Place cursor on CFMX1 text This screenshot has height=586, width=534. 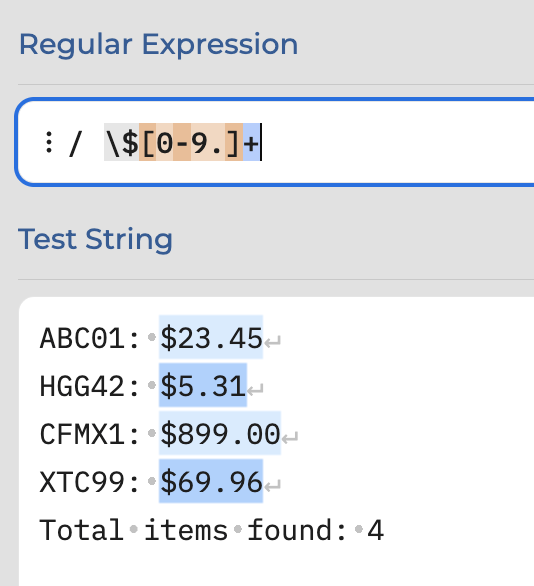coord(82,434)
